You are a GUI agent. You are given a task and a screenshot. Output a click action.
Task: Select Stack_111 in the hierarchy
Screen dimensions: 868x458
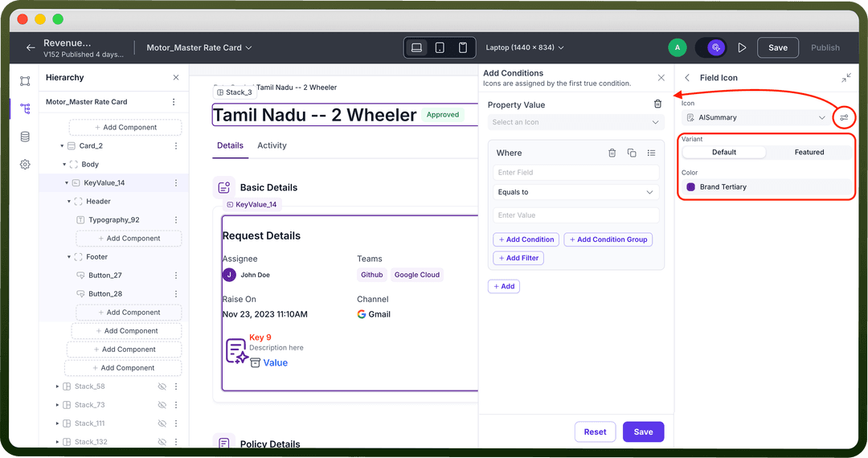[x=90, y=423]
